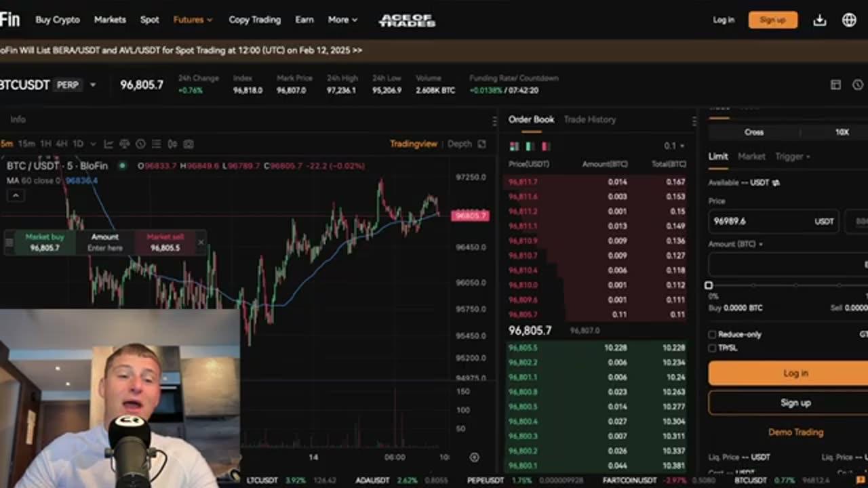Select the Order Book tab

(531, 119)
